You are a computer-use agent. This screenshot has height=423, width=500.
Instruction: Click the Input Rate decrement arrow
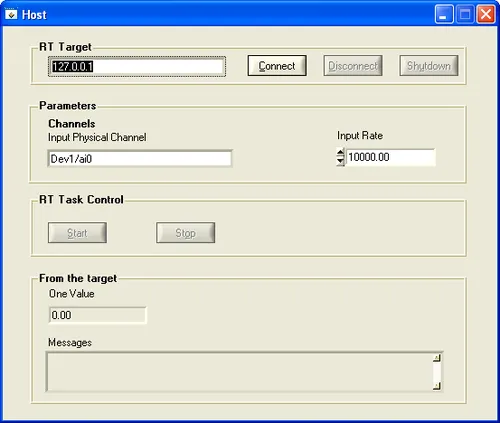coord(340,161)
